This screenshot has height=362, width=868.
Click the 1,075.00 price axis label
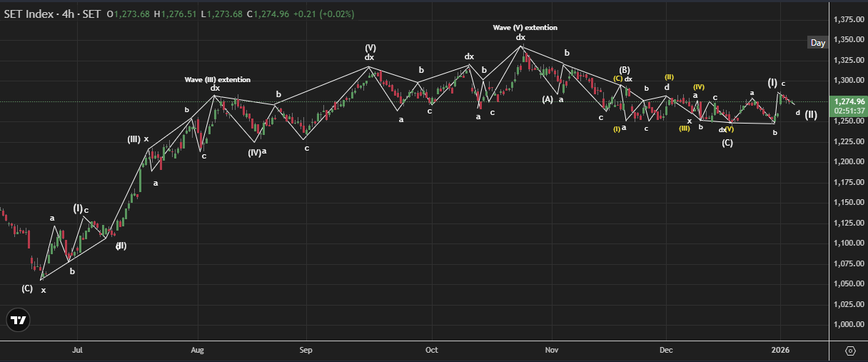848,263
